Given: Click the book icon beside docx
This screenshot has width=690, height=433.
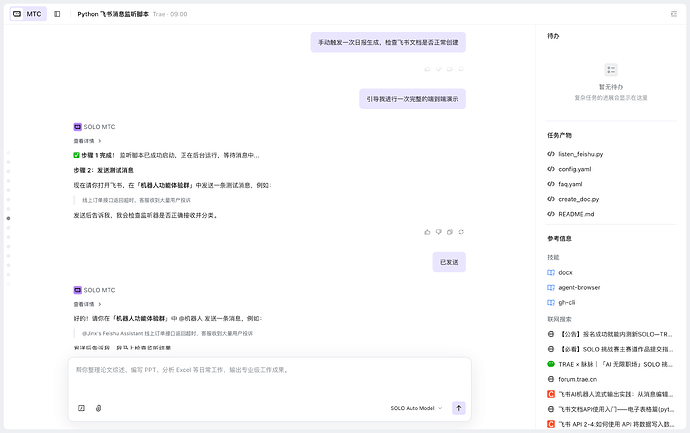Looking at the screenshot, I should tap(551, 272).
